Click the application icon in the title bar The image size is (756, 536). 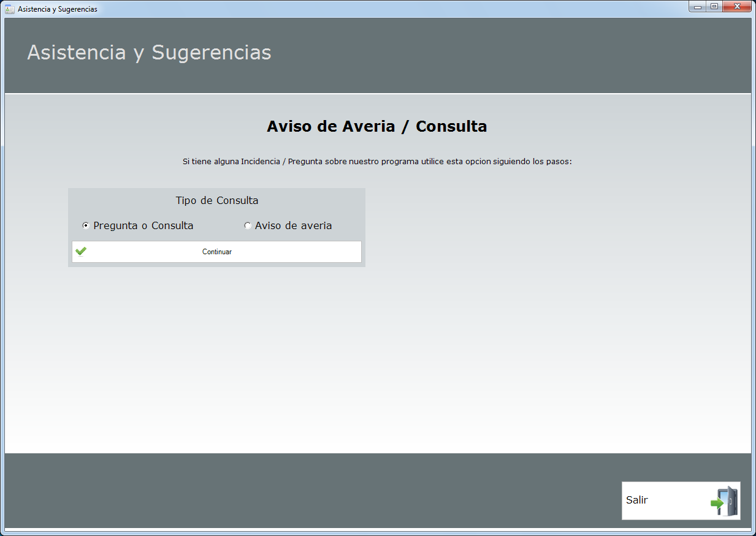(x=10, y=9)
